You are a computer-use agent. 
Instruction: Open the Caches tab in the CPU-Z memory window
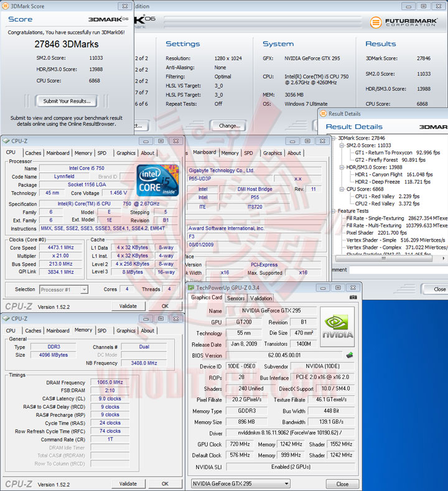[33, 330]
